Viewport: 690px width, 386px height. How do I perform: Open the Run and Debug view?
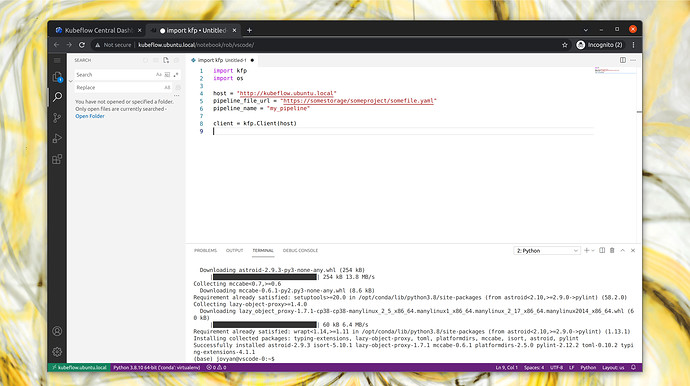click(x=57, y=138)
